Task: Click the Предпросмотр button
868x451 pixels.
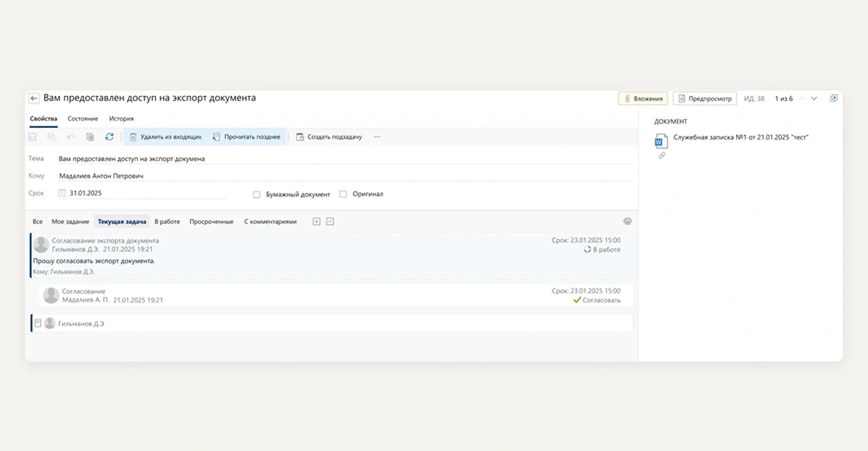Action: [704, 98]
